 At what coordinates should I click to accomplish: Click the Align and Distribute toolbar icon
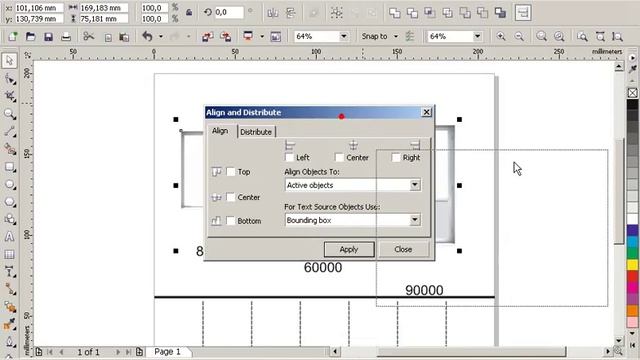coord(523,13)
